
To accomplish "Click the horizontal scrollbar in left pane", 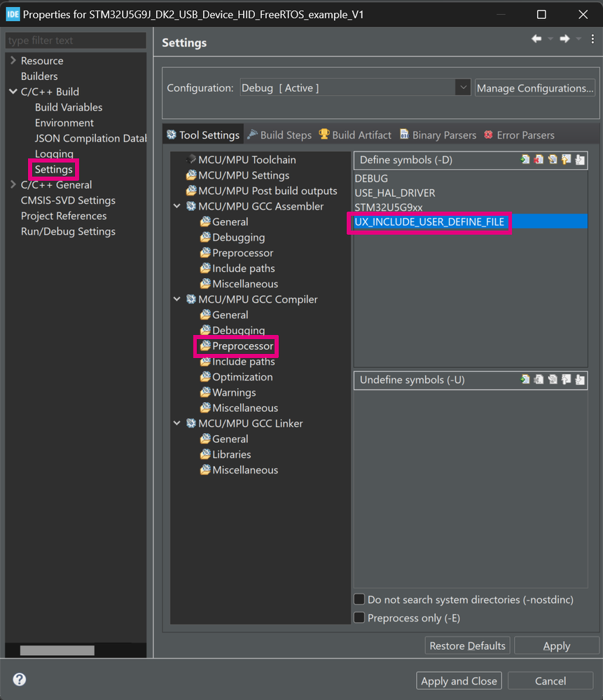I will pyautogui.click(x=57, y=650).
